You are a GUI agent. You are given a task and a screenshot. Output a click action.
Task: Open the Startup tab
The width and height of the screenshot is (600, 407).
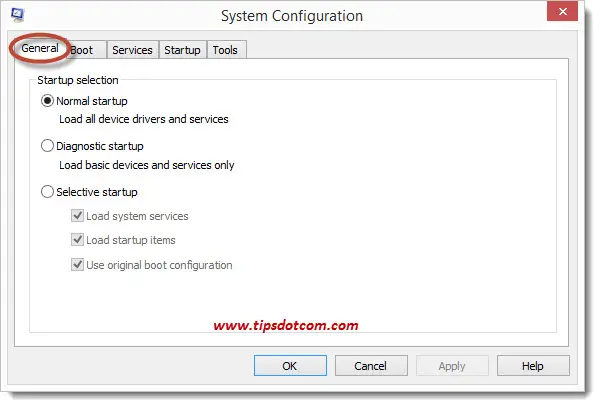pyautogui.click(x=183, y=50)
